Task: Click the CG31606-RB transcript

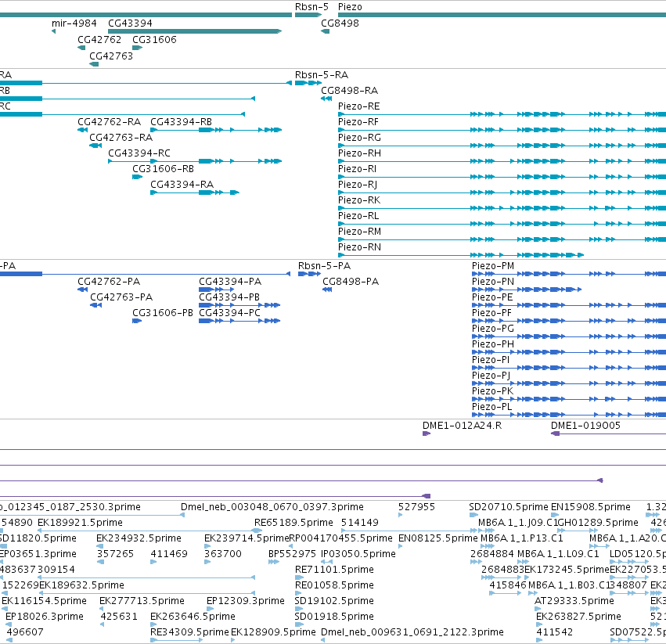Action: pos(163,169)
